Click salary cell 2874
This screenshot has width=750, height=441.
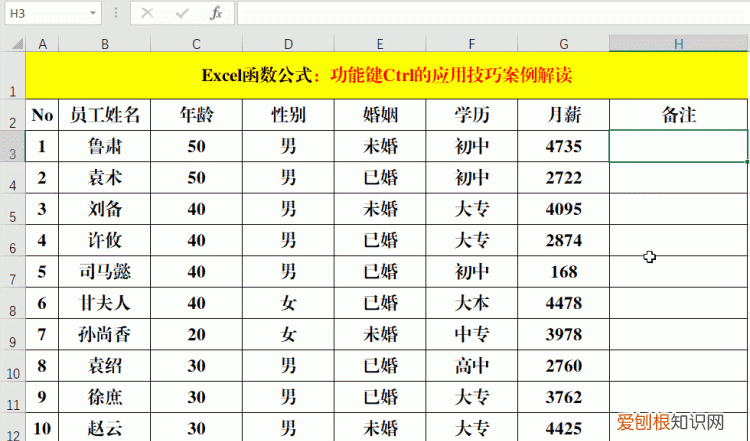point(563,241)
